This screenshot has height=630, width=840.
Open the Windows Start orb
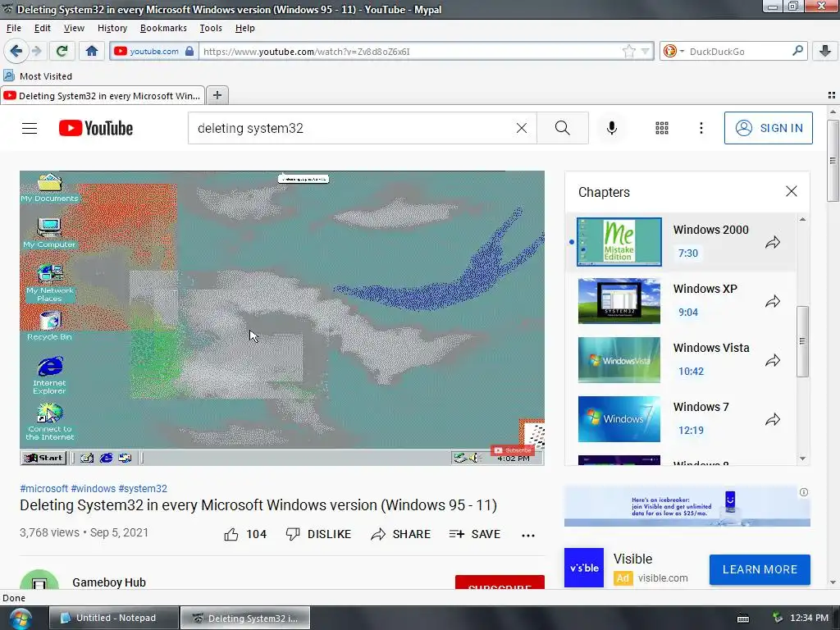20,619
